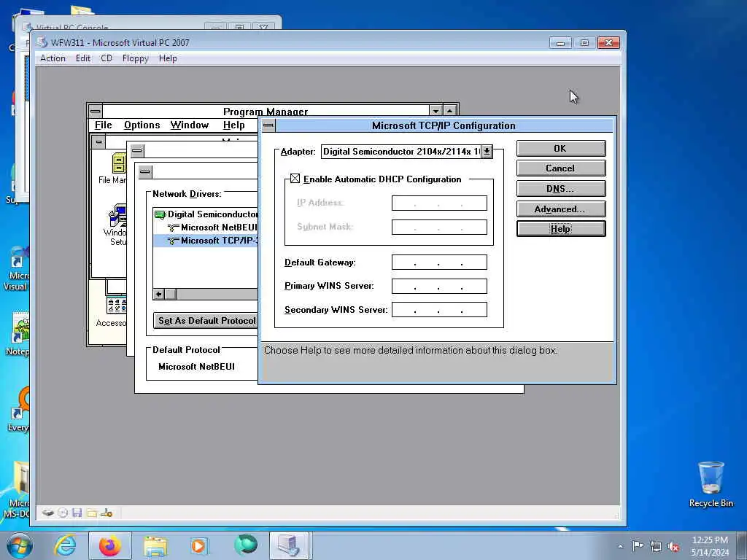Screen dimensions: 747x560
Task: Click the Action Center flag in system tray
Action: [x=638, y=545]
